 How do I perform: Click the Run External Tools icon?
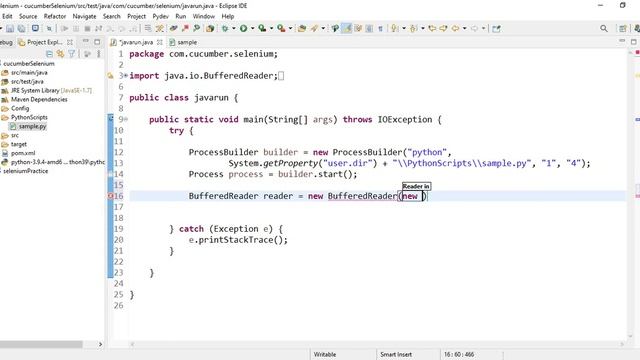pos(281,29)
